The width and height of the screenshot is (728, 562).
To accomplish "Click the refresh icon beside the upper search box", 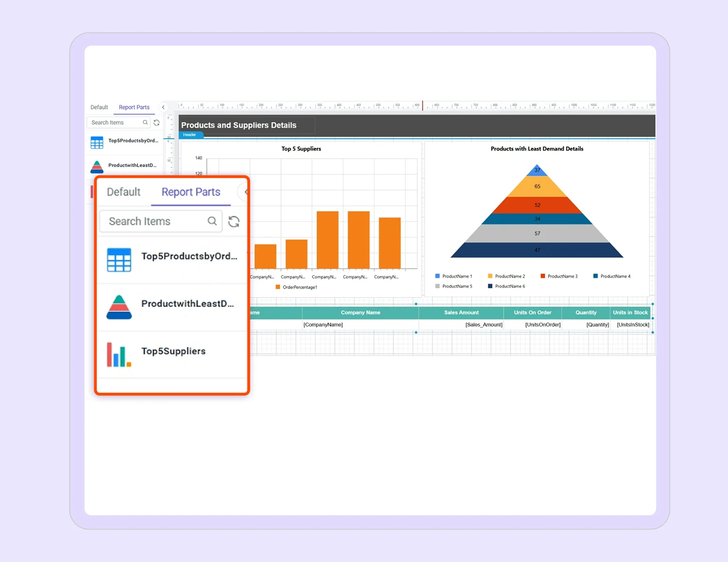I will pyautogui.click(x=157, y=122).
